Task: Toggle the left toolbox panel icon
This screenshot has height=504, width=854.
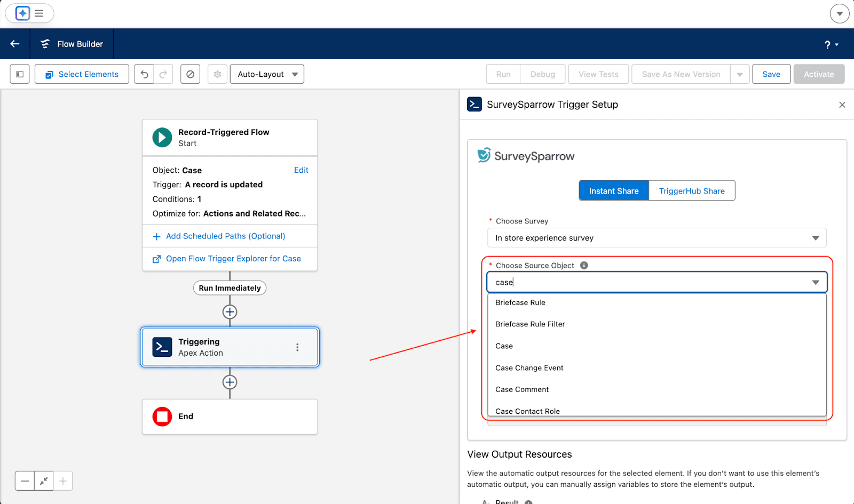Action: [20, 74]
